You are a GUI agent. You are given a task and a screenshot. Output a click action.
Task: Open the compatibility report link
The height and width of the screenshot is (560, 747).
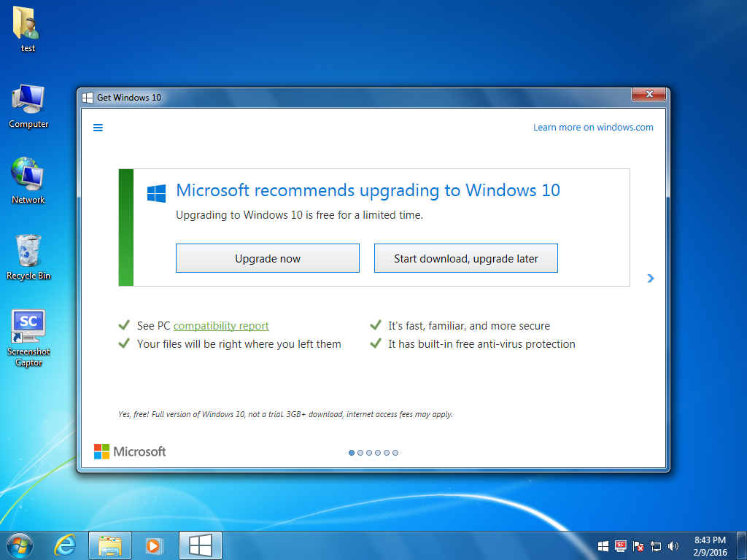221,326
